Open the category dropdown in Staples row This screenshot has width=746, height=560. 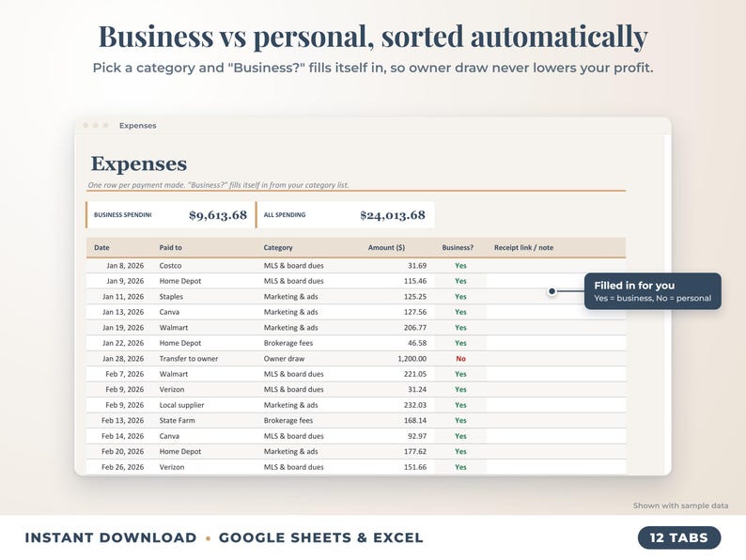point(290,296)
